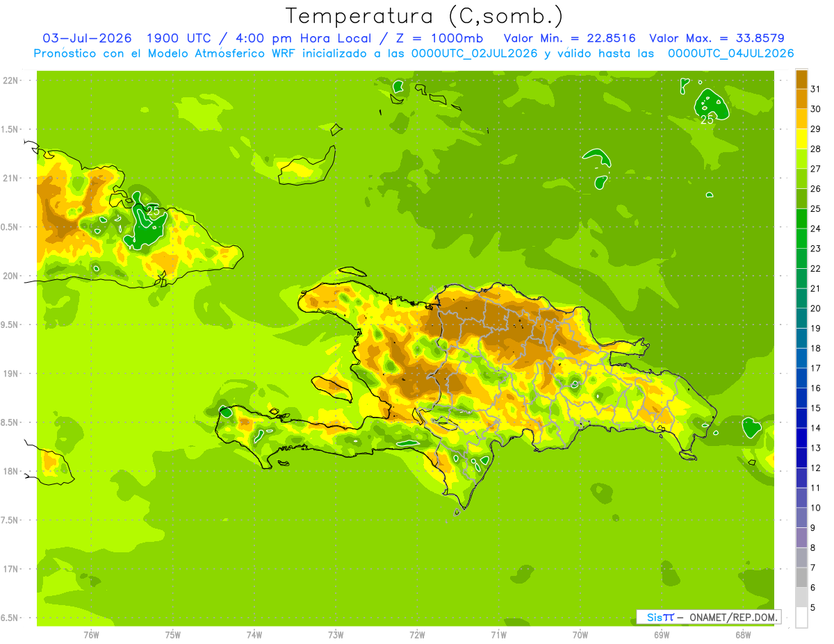Click legend value '18'
The width and height of the screenshot is (834, 644).
click(815, 348)
